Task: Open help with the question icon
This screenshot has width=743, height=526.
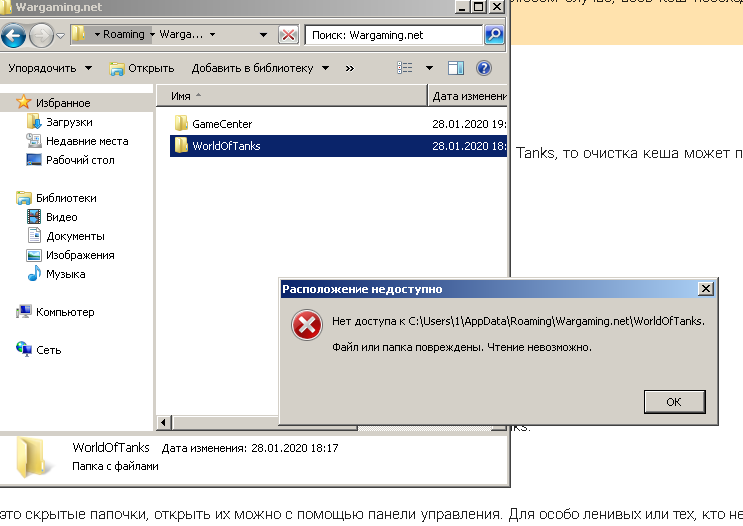Action: coord(484,68)
